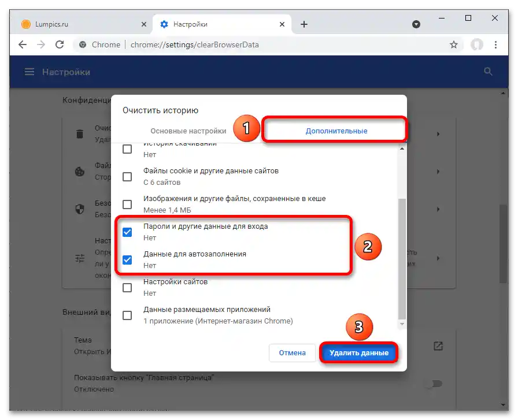Click the Настройки page header title

coord(66,72)
